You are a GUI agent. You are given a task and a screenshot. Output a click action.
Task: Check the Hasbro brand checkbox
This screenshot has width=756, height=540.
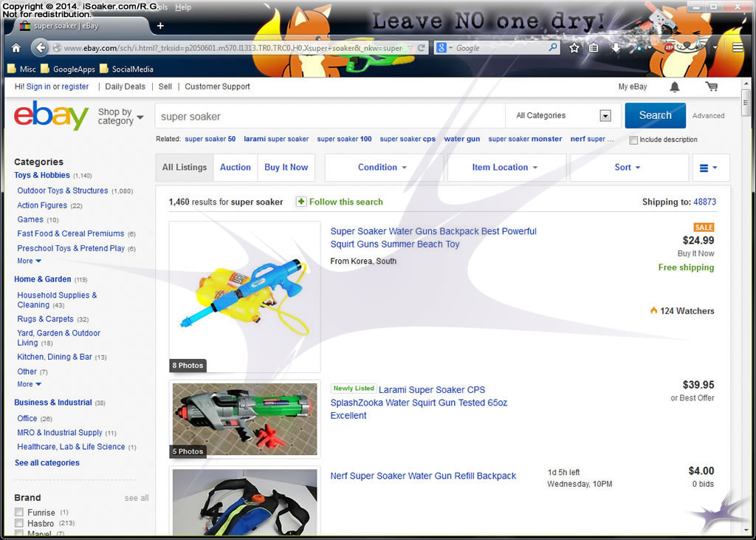tap(19, 523)
